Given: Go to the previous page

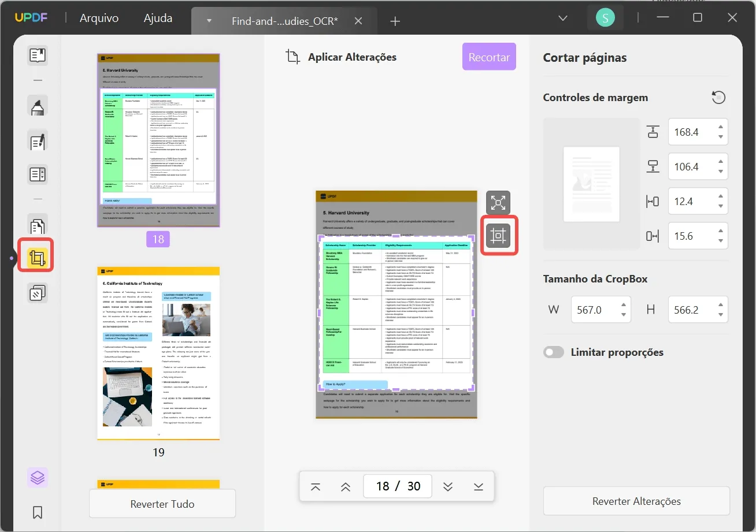Looking at the screenshot, I should coord(346,486).
